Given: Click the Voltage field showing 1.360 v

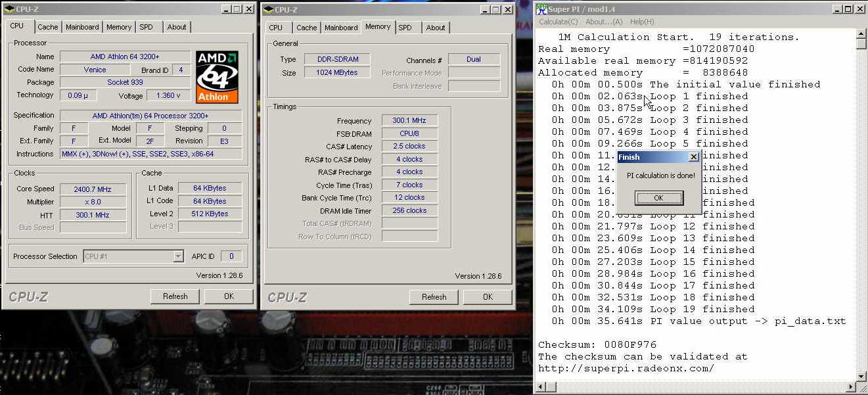Looking at the screenshot, I should 169,95.
